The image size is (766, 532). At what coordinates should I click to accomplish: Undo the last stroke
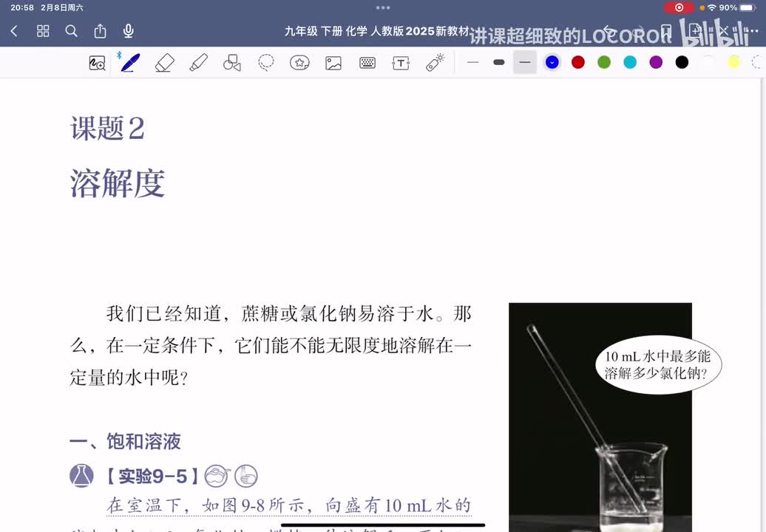609,31
